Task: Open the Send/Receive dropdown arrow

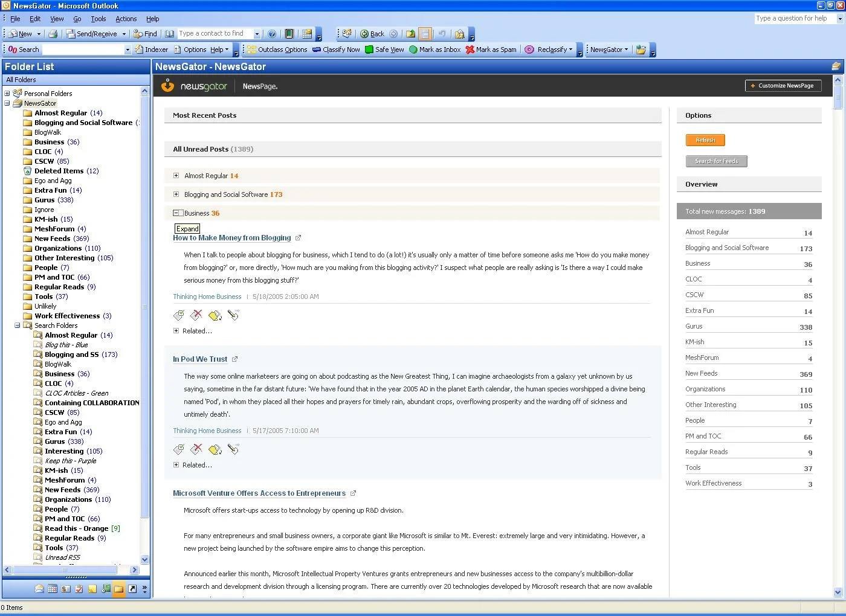Action: (124, 34)
